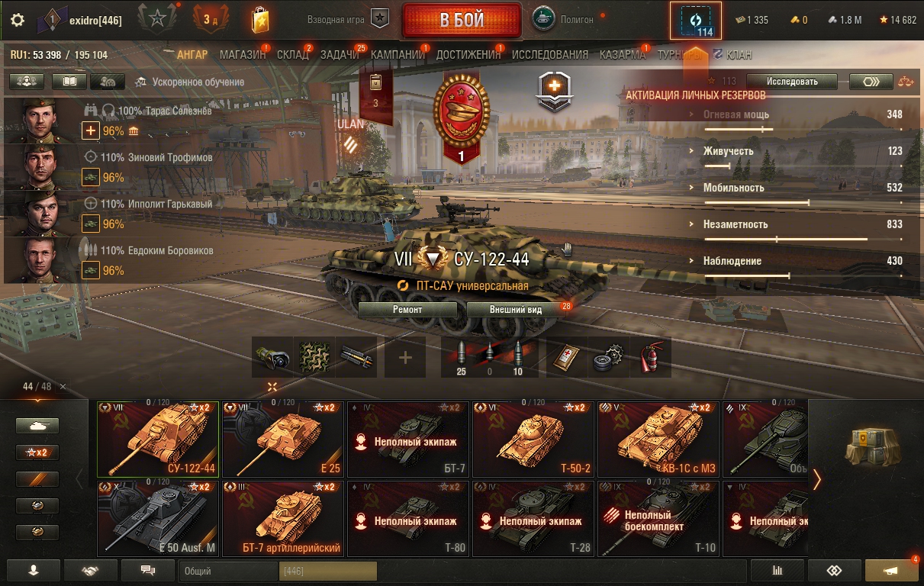Open the shopping bag store icon
Image resolution: width=924 pixels, height=586 pixels.
coord(260,20)
